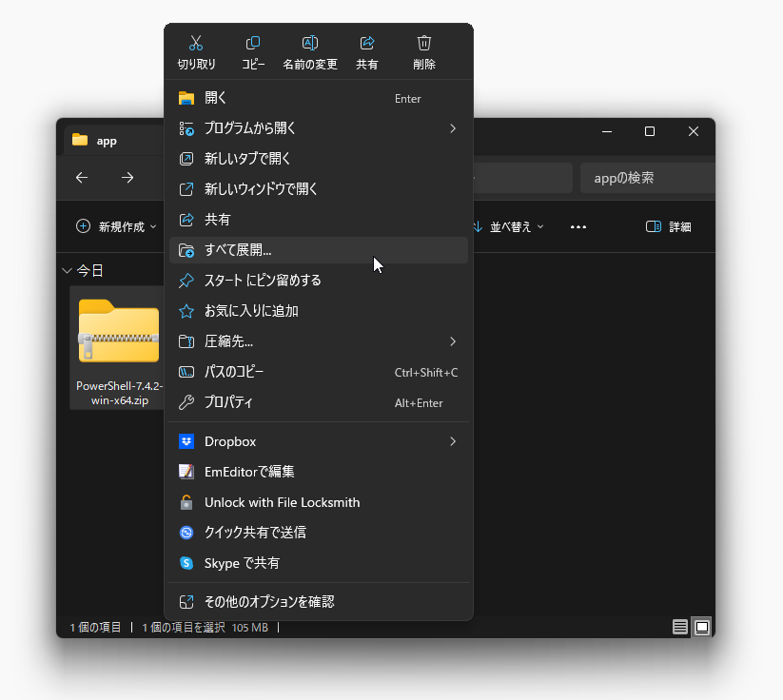Click the compress folder icon beside 圧縮先...
Screen dimensions: 783x700
(x=186, y=341)
